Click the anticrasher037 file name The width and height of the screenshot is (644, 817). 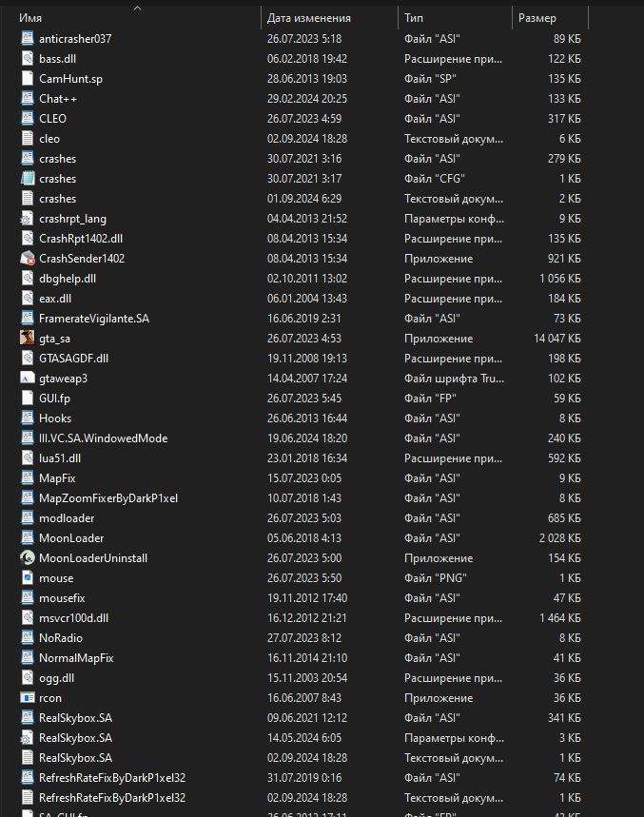(75, 39)
